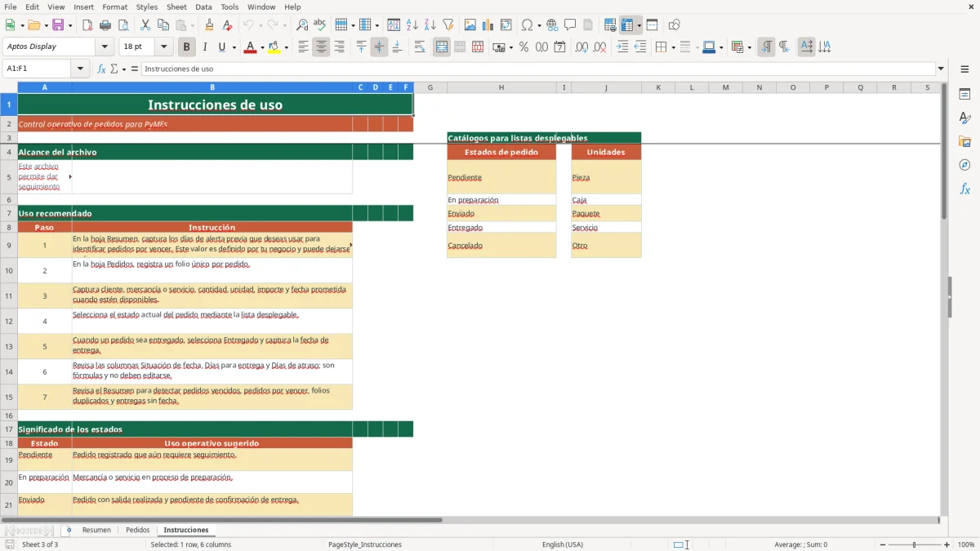Open the Freeze Rows and Columns dropdown arrow
980x551 pixels.
click(x=639, y=25)
